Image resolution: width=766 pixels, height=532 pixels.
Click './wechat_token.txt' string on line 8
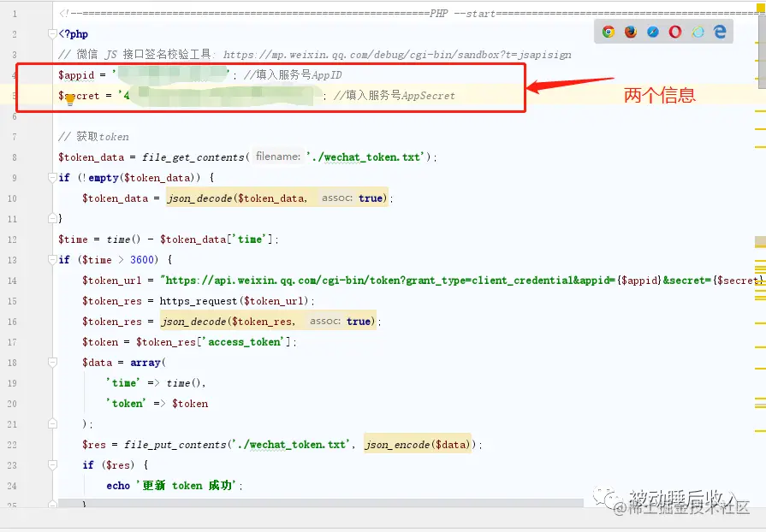(365, 157)
